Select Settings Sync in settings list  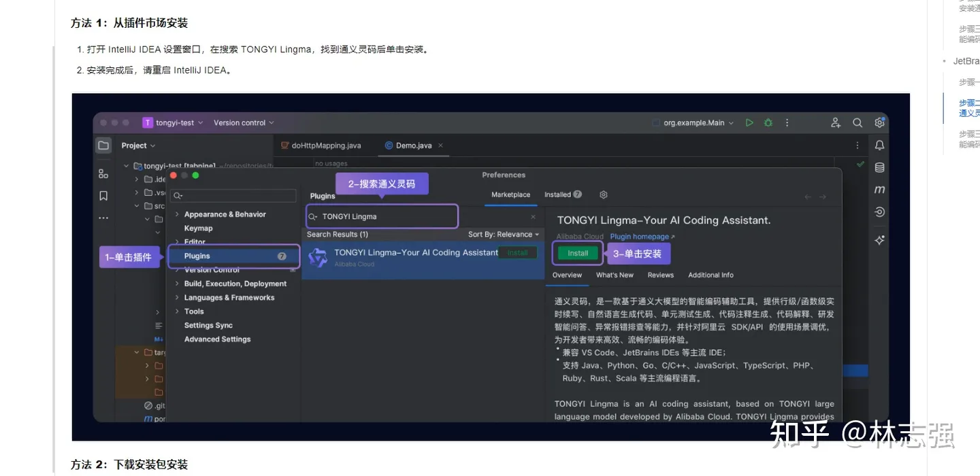tap(208, 326)
